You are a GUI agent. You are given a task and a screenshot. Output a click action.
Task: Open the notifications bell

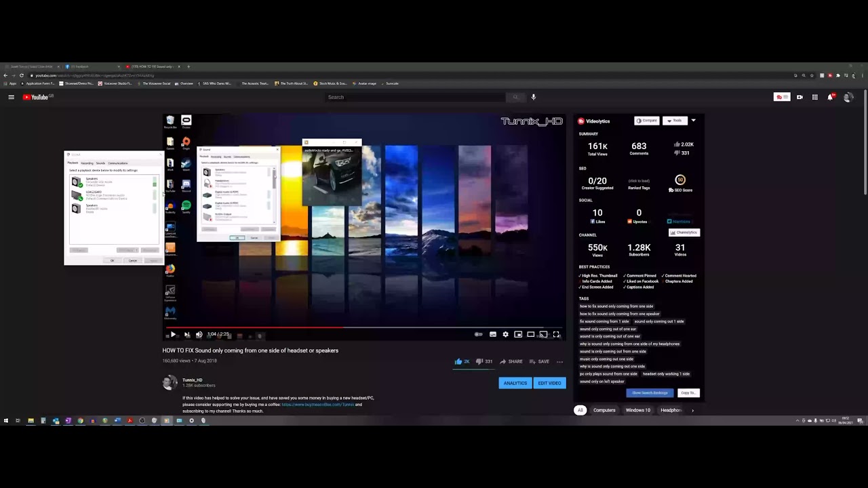pos(831,97)
